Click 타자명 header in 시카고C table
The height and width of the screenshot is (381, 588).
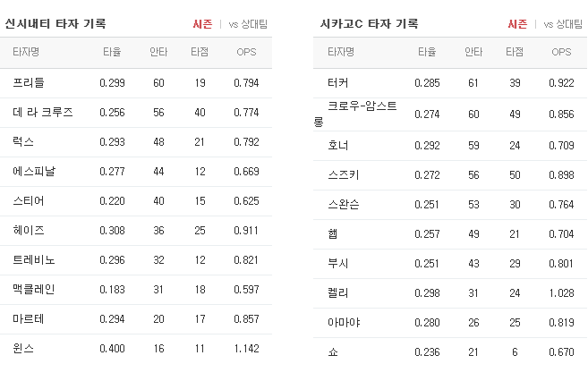coord(340,52)
